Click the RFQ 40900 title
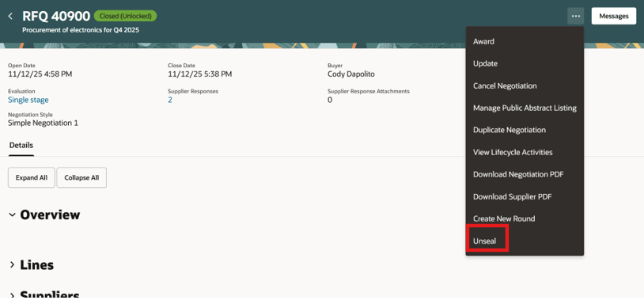This screenshot has width=644, height=300. (x=56, y=16)
